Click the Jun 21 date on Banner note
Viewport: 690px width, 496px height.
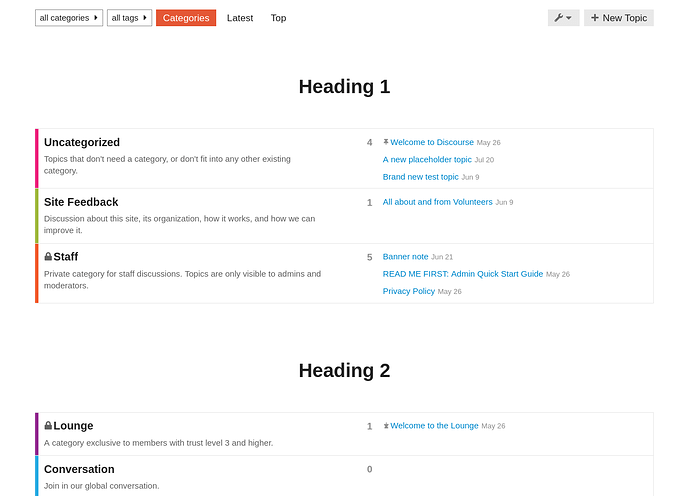442,257
